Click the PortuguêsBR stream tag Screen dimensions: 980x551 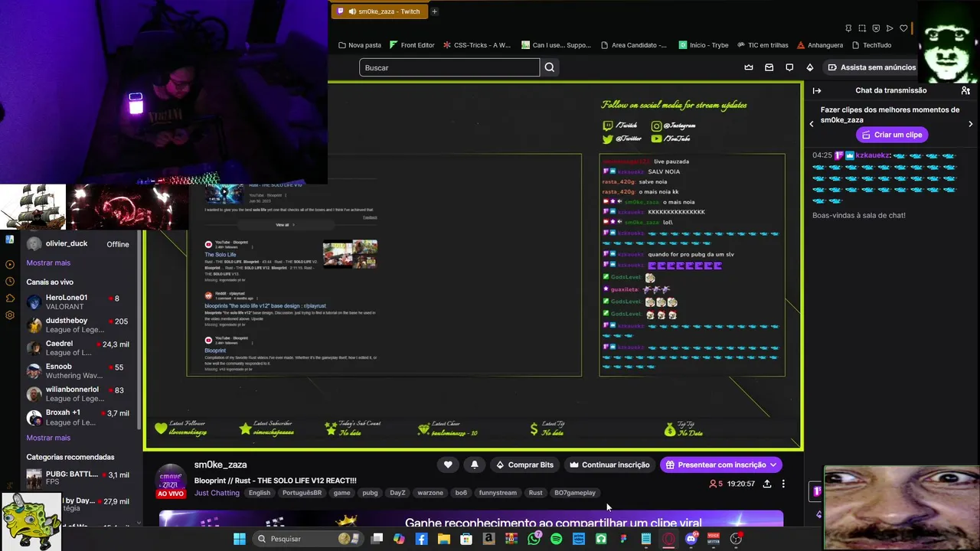(x=302, y=493)
